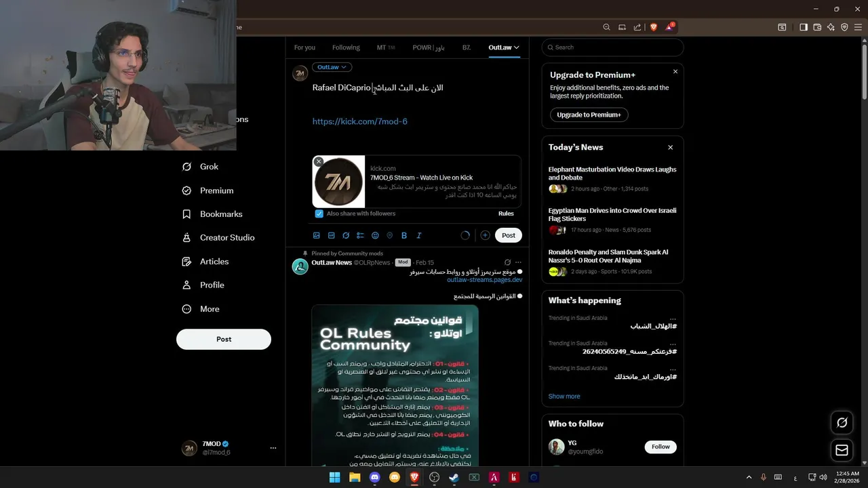
Task: Open Brave Rewards icon in address bar
Action: coord(669,27)
